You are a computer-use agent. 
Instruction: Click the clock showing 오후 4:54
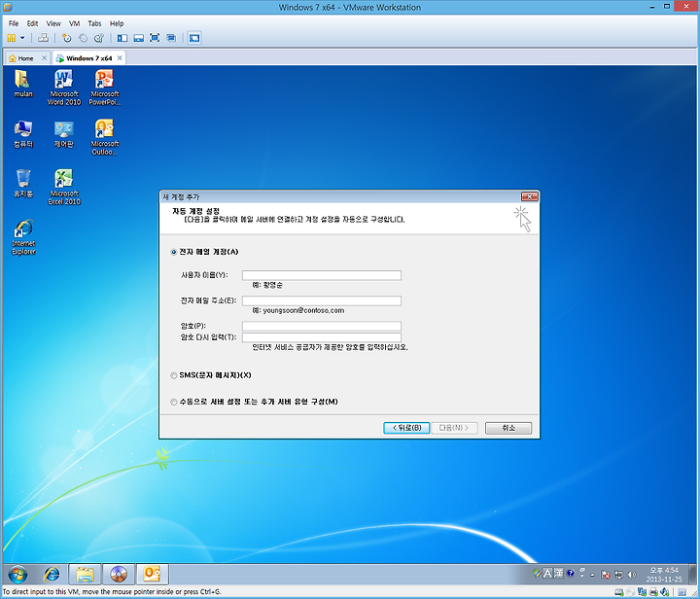pyautogui.click(x=664, y=575)
